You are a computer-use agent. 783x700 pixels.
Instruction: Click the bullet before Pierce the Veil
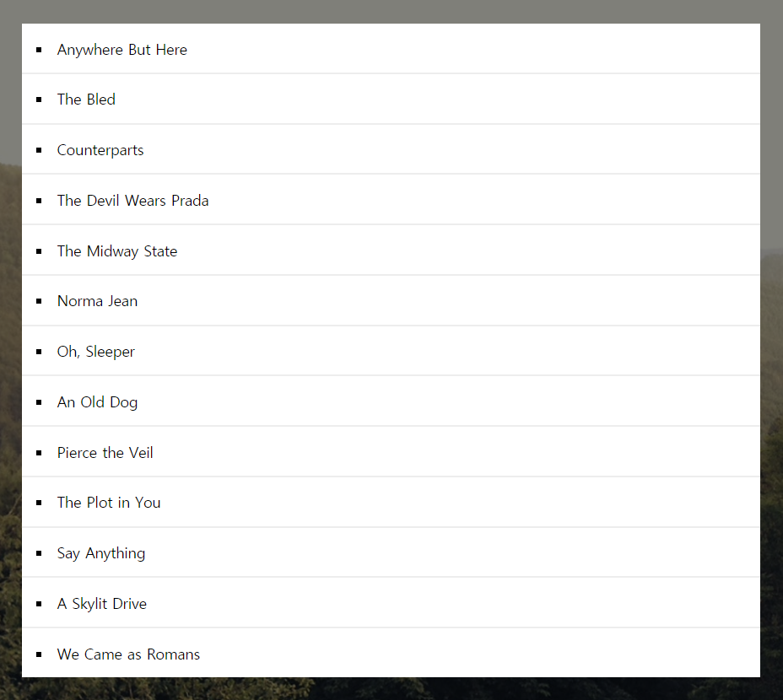click(x=39, y=453)
